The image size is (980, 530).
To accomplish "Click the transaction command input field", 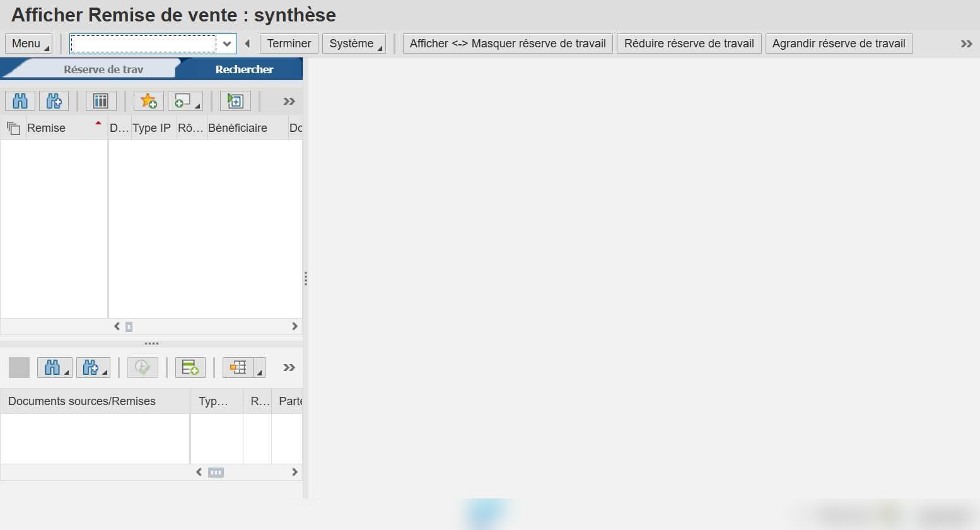I will coord(143,44).
